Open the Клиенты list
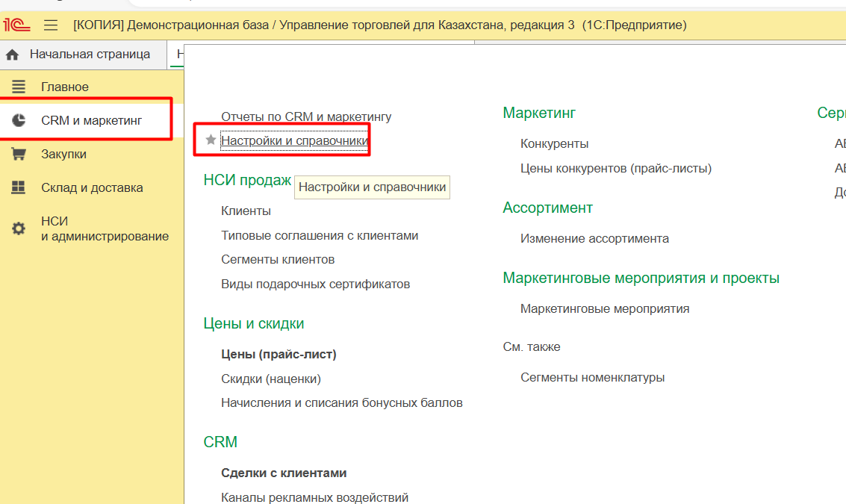The width and height of the screenshot is (846, 504). pos(246,211)
